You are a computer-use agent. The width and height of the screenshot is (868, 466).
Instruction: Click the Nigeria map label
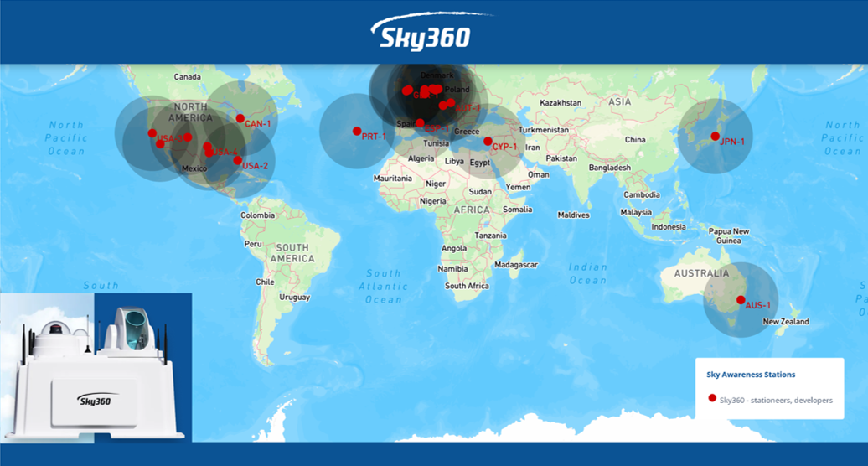pos(433,201)
